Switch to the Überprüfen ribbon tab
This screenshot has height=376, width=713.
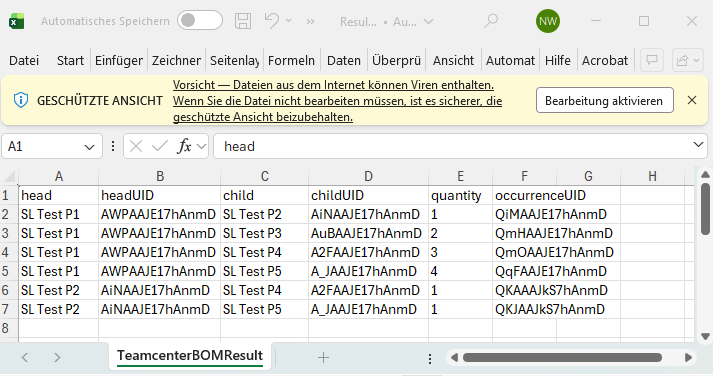(396, 60)
